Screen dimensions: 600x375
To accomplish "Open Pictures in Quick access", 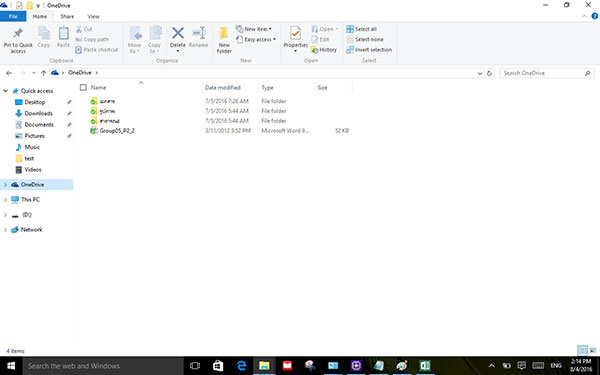I will click(x=34, y=136).
